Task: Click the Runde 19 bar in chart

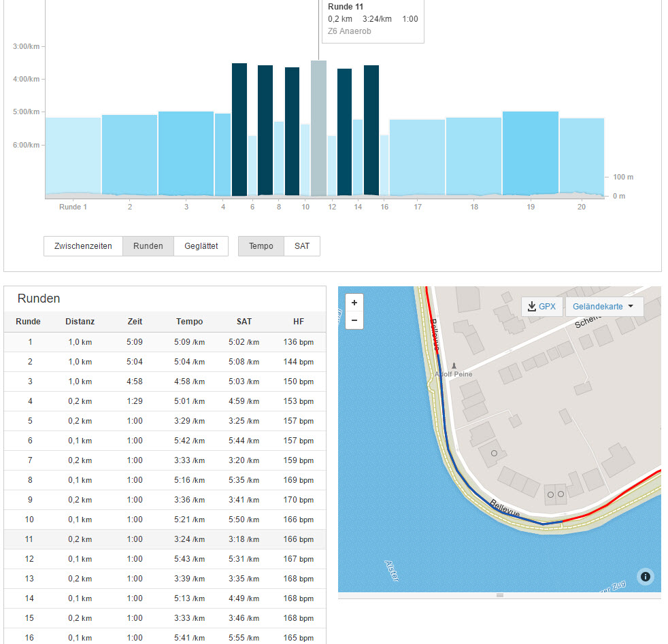Action: (x=530, y=153)
